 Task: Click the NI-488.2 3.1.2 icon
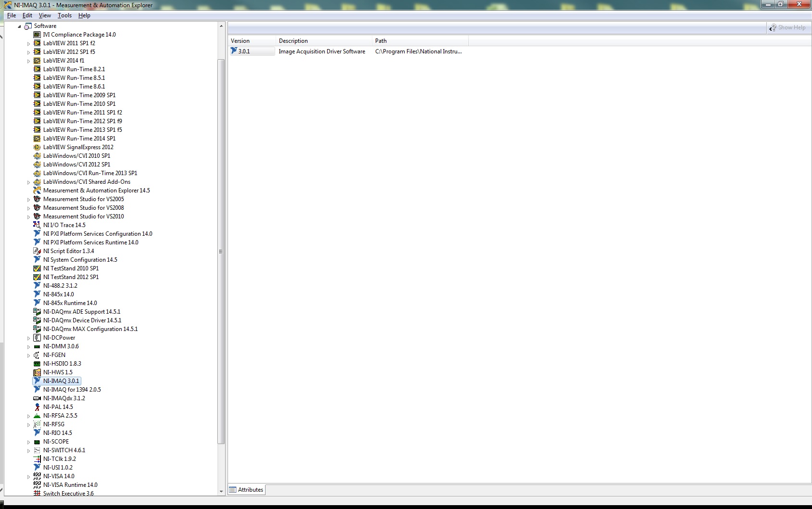click(x=37, y=286)
